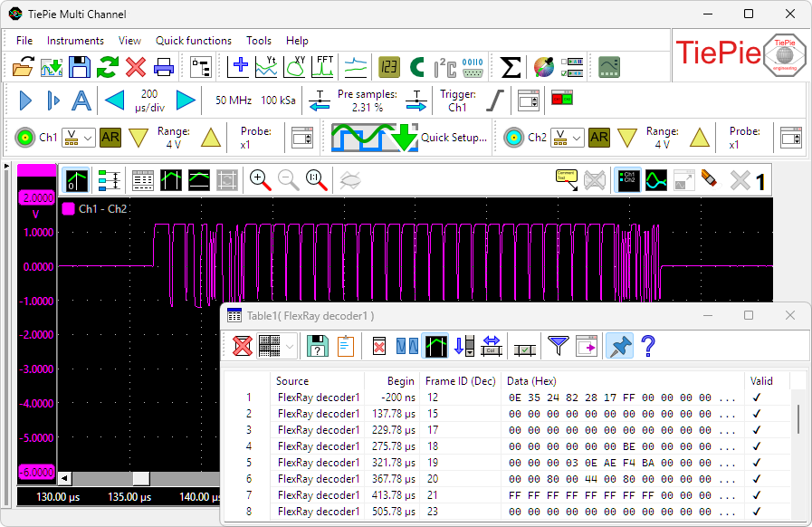Open the 123 meter display icon
Image resolution: width=812 pixels, height=527 pixels.
click(389, 67)
